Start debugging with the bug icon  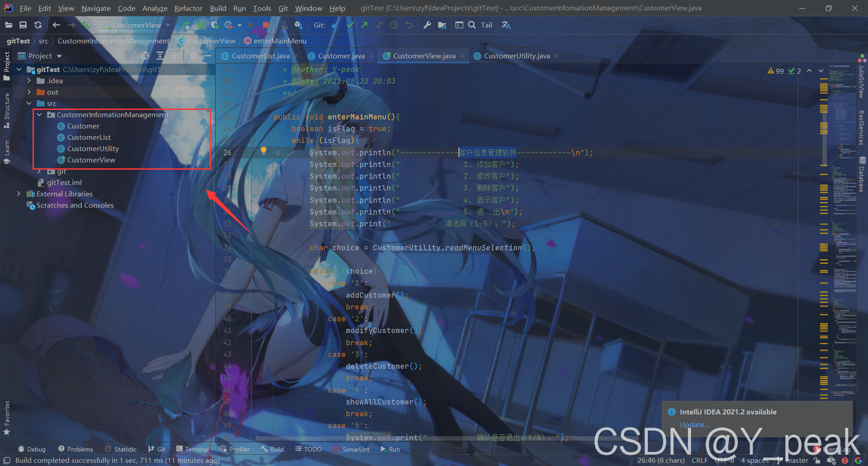click(x=200, y=25)
